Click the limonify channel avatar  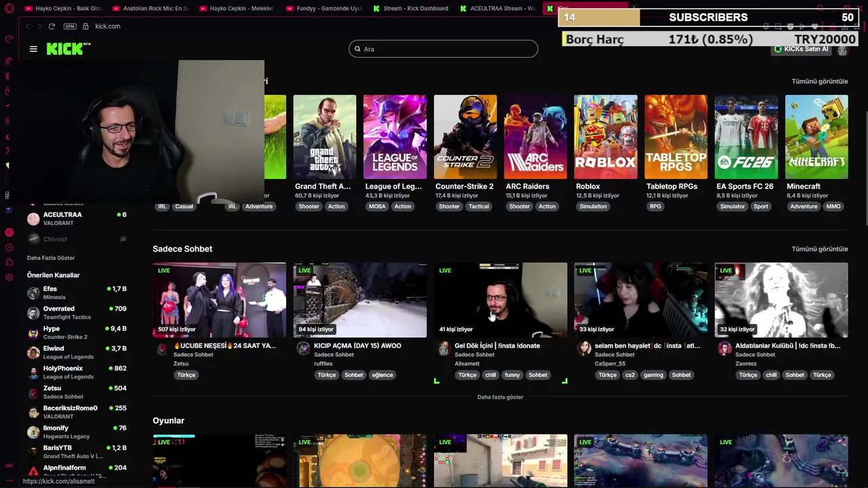point(33,432)
